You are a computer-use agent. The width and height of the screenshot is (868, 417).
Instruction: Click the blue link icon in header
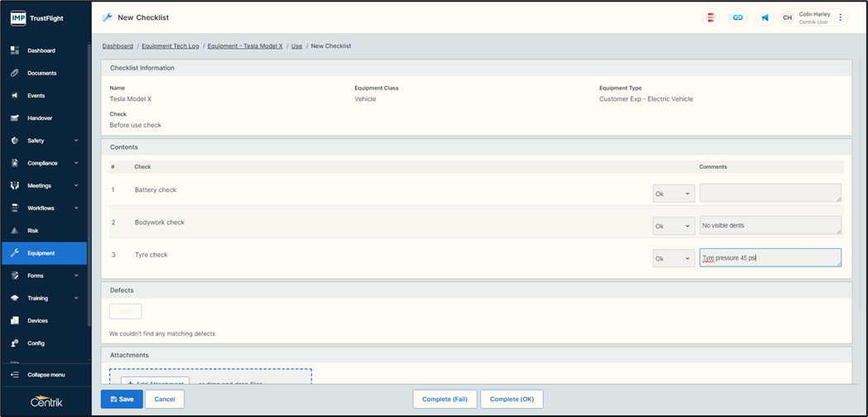pos(737,17)
